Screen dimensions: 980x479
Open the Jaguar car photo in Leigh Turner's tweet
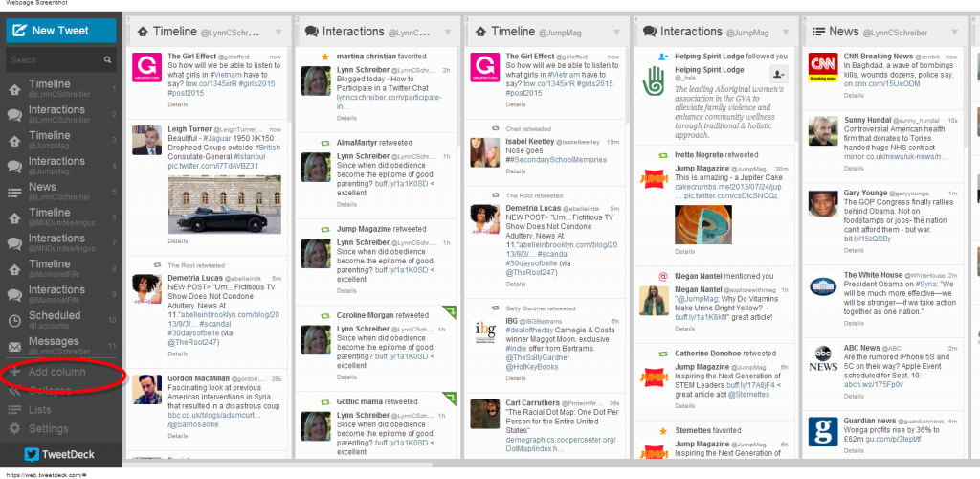click(x=225, y=203)
